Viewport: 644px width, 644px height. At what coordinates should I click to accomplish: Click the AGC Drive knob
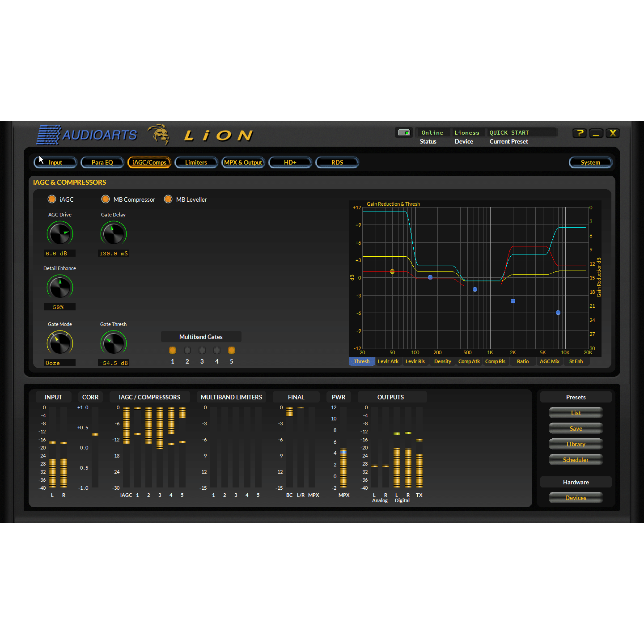pos(60,233)
